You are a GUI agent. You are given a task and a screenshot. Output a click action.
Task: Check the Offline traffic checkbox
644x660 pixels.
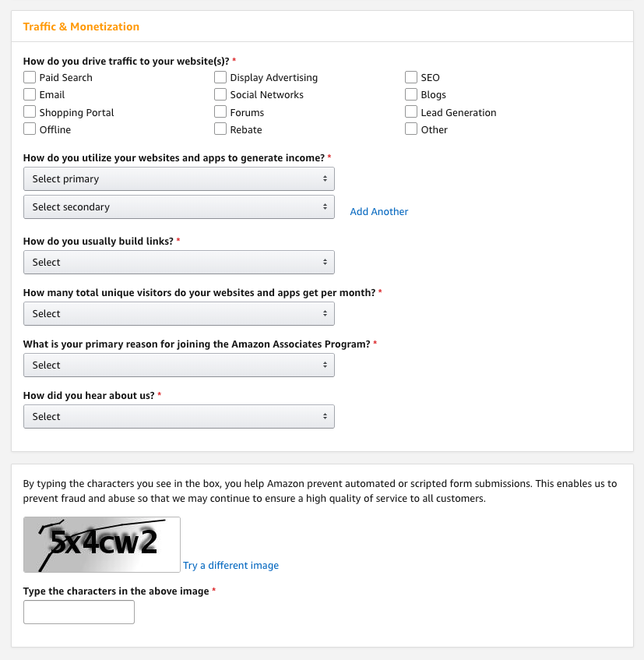coord(30,129)
